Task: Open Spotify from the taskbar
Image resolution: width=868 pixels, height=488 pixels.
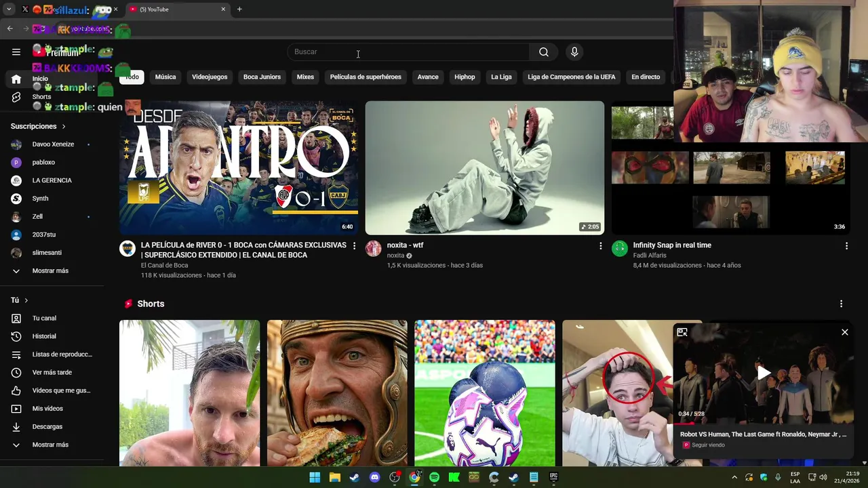Action: point(434,477)
